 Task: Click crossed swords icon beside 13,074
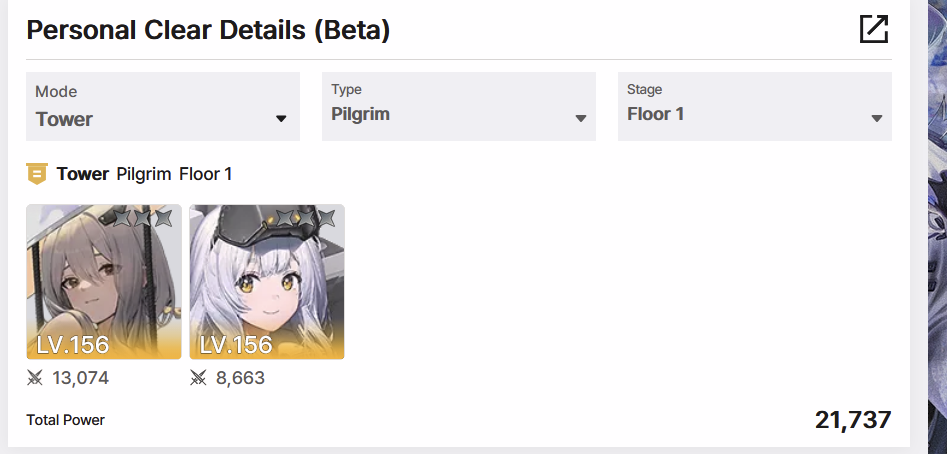click(x=35, y=378)
